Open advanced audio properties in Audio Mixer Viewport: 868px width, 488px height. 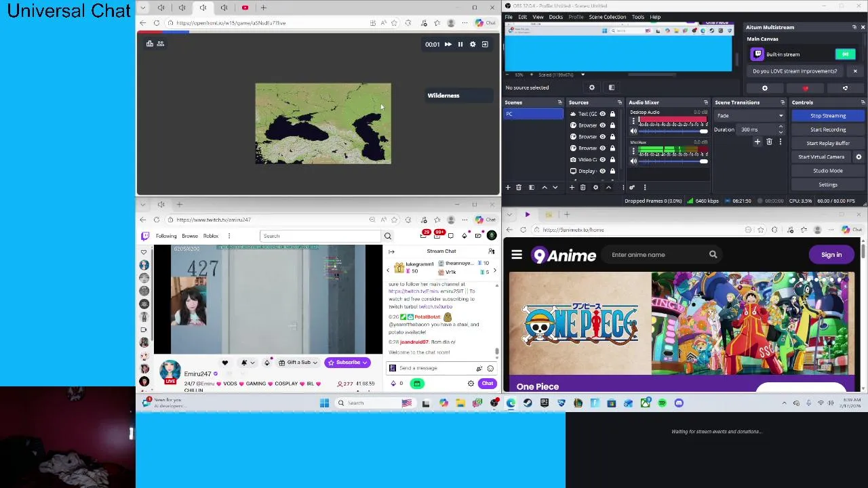pyautogui.click(x=632, y=187)
